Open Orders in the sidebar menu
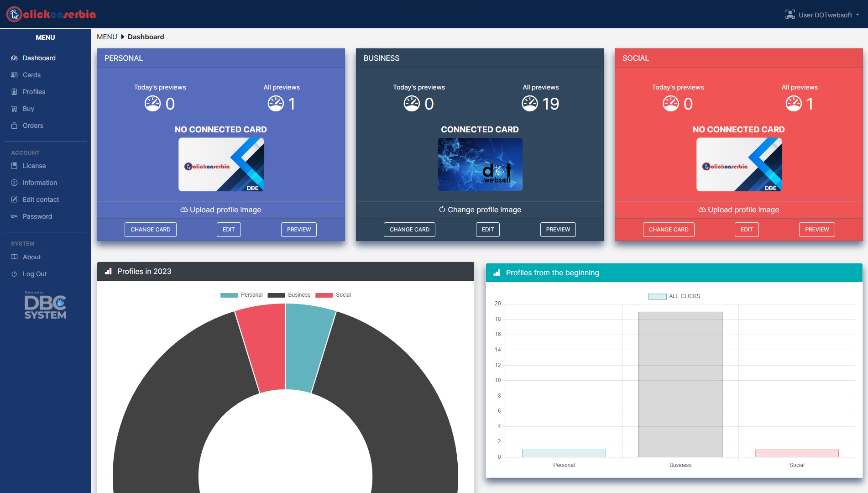This screenshot has height=493, width=868. (x=33, y=126)
